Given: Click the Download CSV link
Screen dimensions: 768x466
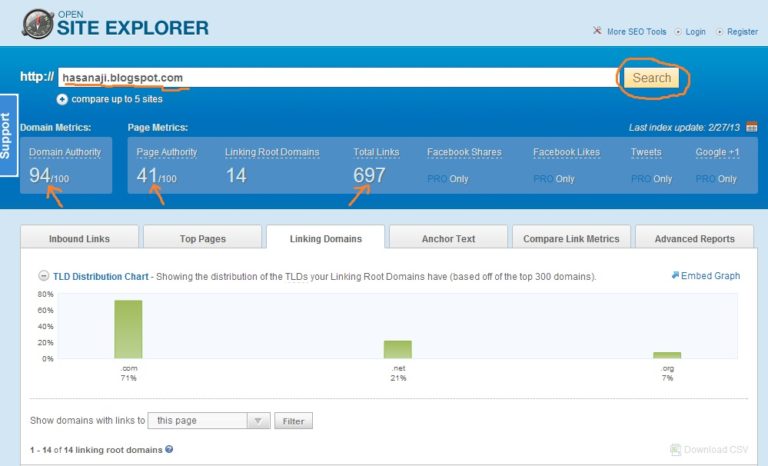Looking at the screenshot, I should (x=709, y=449).
